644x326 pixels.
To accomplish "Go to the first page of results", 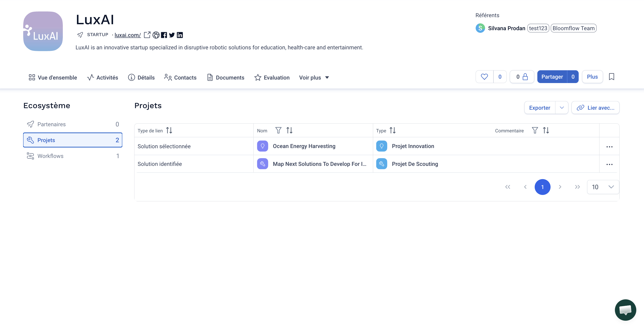I will 508,187.
